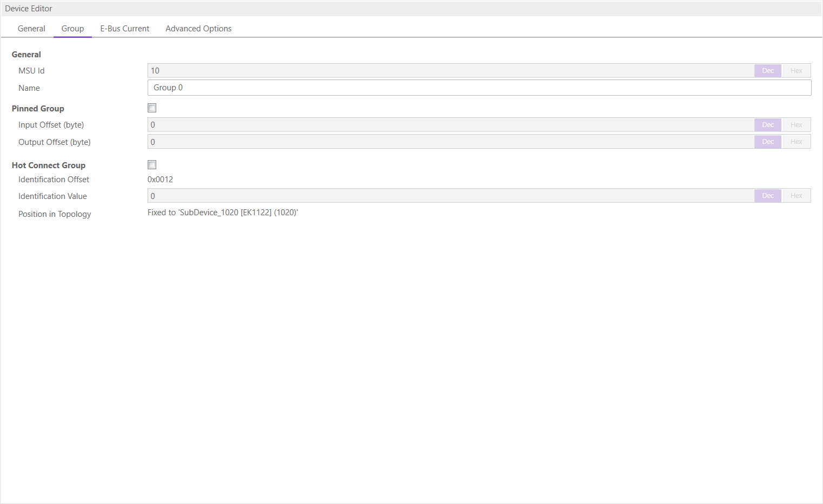
Task: Choose Hex for Output Offset
Action: tap(796, 142)
